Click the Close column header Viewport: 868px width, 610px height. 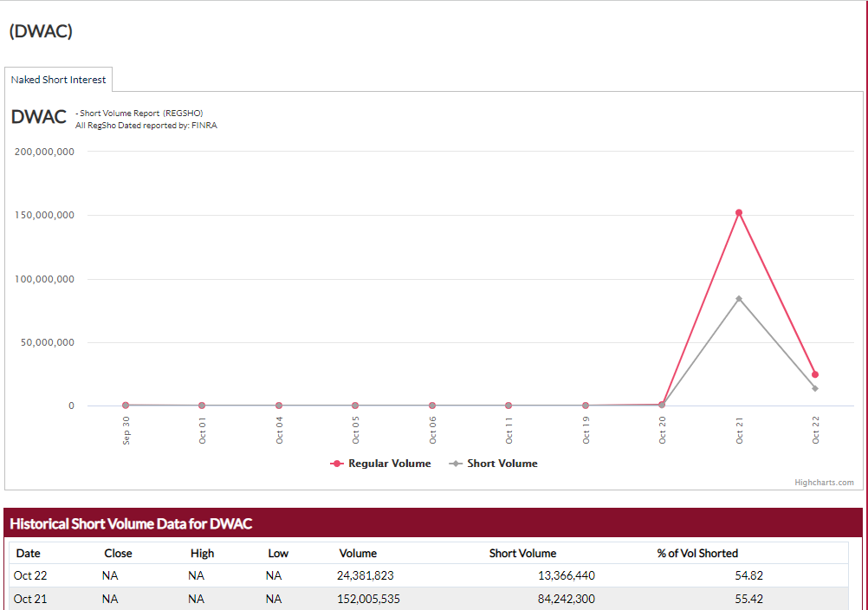(118, 553)
